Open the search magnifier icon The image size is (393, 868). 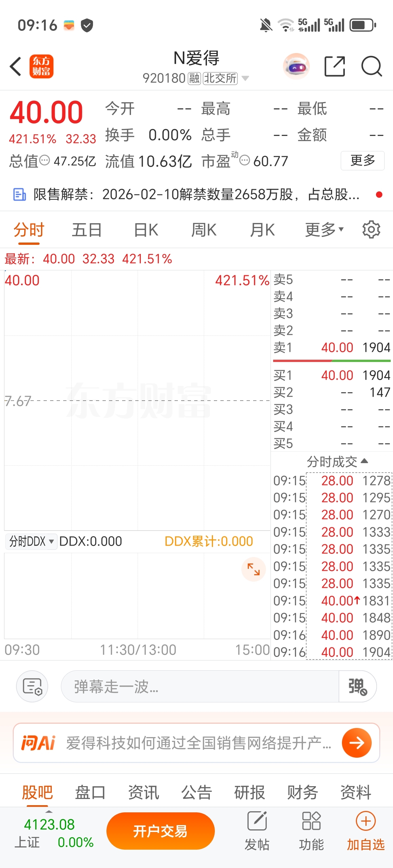point(371,66)
